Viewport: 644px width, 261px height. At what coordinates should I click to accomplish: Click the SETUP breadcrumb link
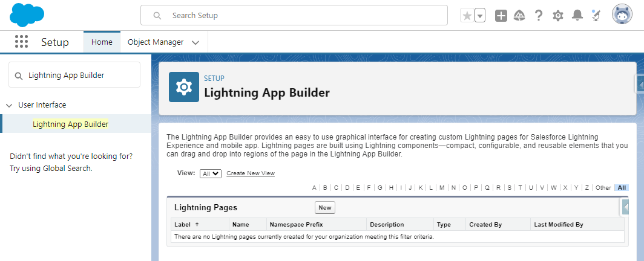point(214,79)
